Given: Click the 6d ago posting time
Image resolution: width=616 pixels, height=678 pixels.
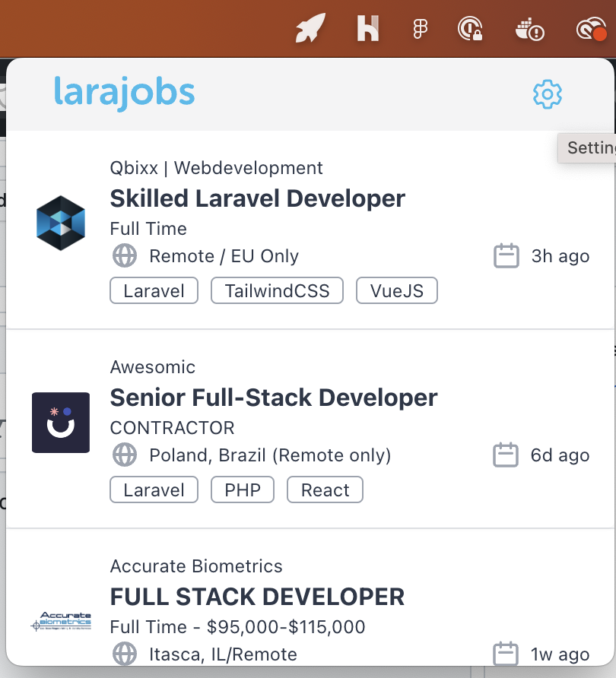Looking at the screenshot, I should (560, 455).
